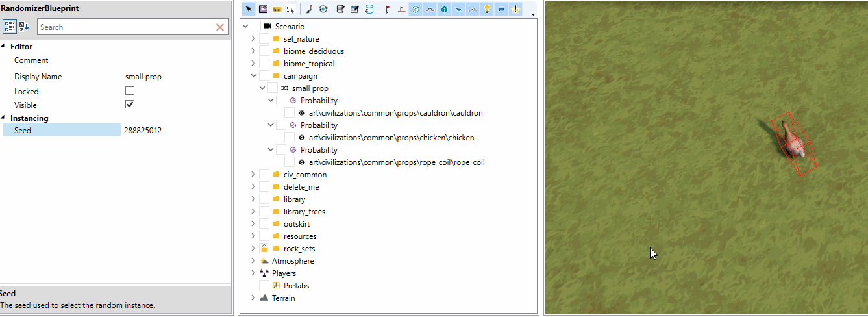Expand the biome_tropical folder
This screenshot has width=868, height=317.
pos(254,64)
